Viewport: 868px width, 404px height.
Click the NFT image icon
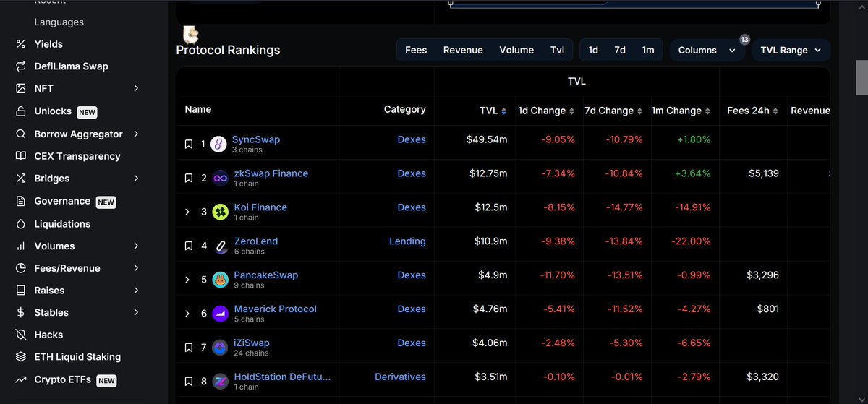click(21, 88)
